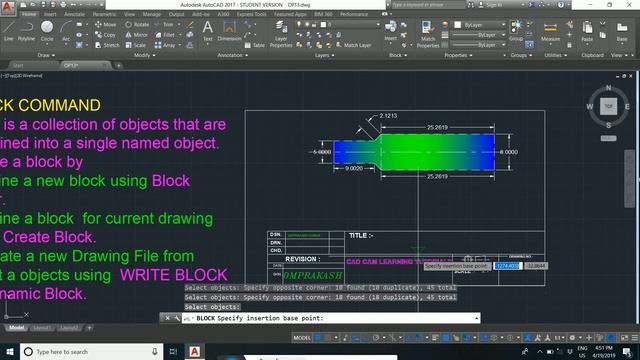Viewport: 640px width, 360px height.
Task: Click Windows taskbar search box
Action: pyautogui.click(x=91, y=351)
